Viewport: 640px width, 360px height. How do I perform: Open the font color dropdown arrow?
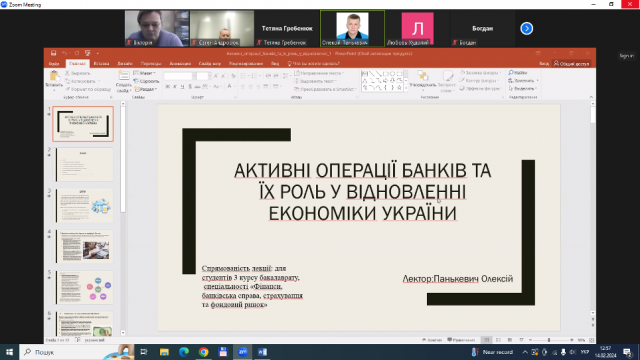pyautogui.click(x=235, y=87)
